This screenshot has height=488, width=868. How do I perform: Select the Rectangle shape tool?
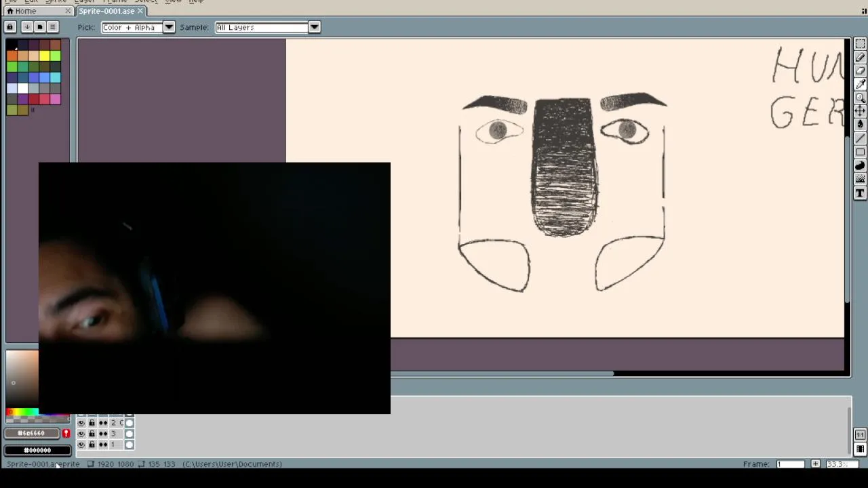pos(860,152)
